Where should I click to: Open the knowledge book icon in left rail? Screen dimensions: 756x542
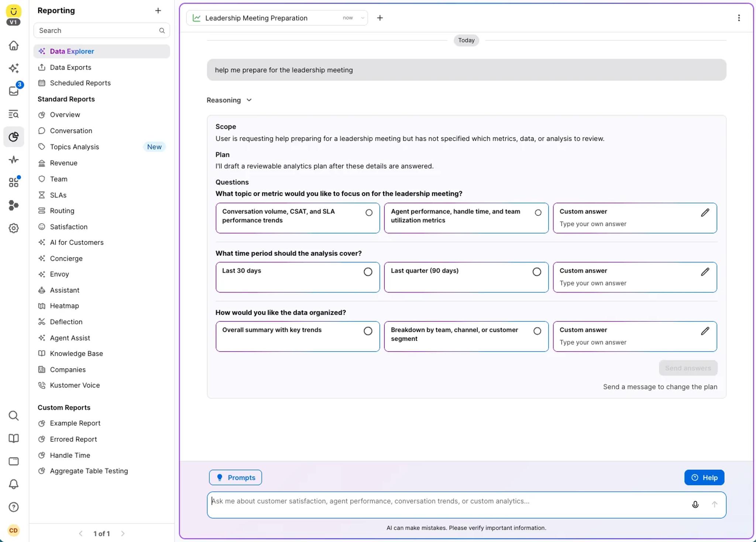[14, 438]
